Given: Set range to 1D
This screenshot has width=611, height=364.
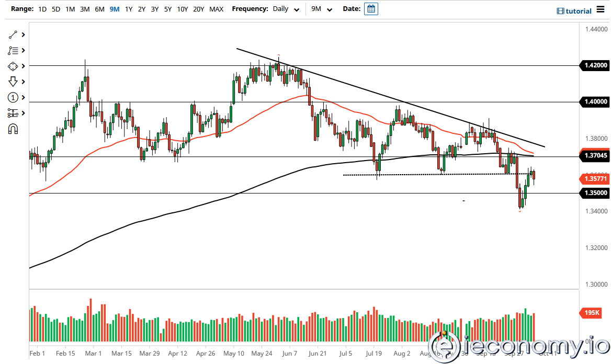Looking at the screenshot, I should [42, 9].
